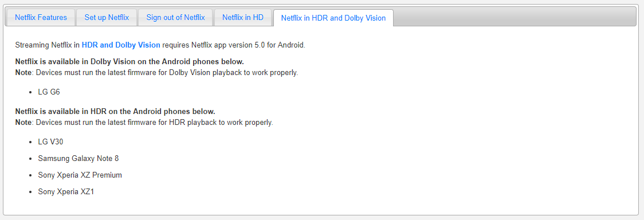The height and width of the screenshot is (220, 644).
Task: Open the Set up Netflix tab
Action: [x=107, y=18]
